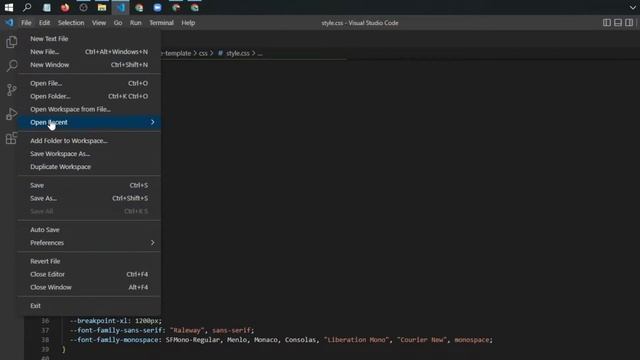Open the Edit menu
Screen dimensions: 640x360
pyautogui.click(x=44, y=23)
